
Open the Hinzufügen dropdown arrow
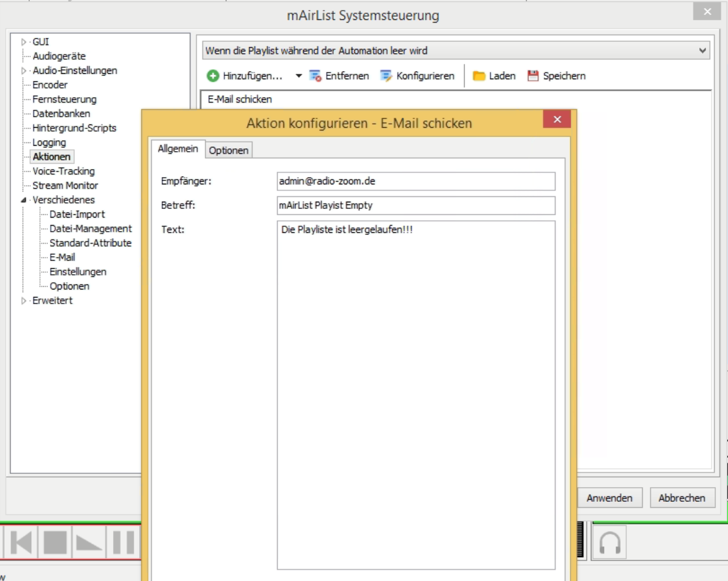pos(298,76)
